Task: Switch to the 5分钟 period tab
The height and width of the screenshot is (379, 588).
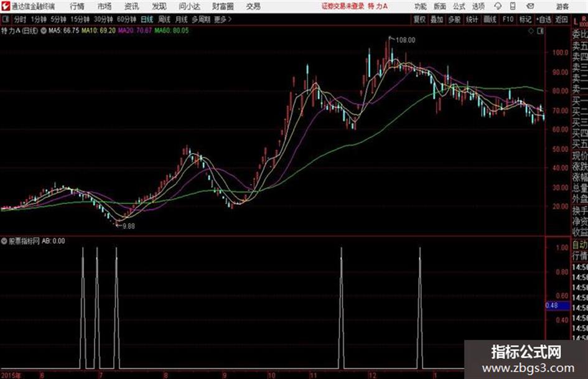Action: click(x=58, y=19)
